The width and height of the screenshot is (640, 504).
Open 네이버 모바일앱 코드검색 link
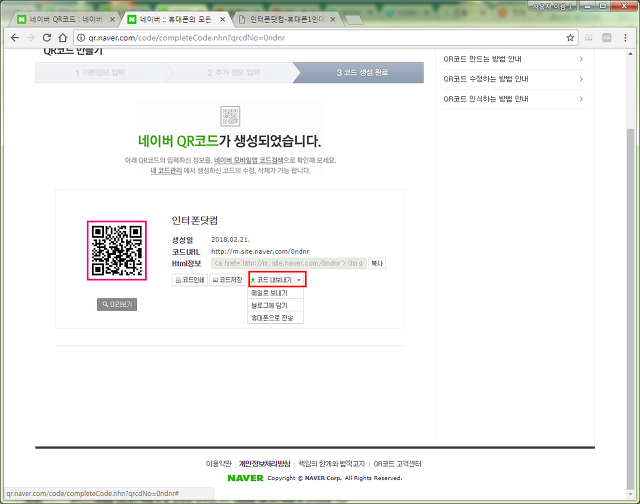click(x=249, y=160)
